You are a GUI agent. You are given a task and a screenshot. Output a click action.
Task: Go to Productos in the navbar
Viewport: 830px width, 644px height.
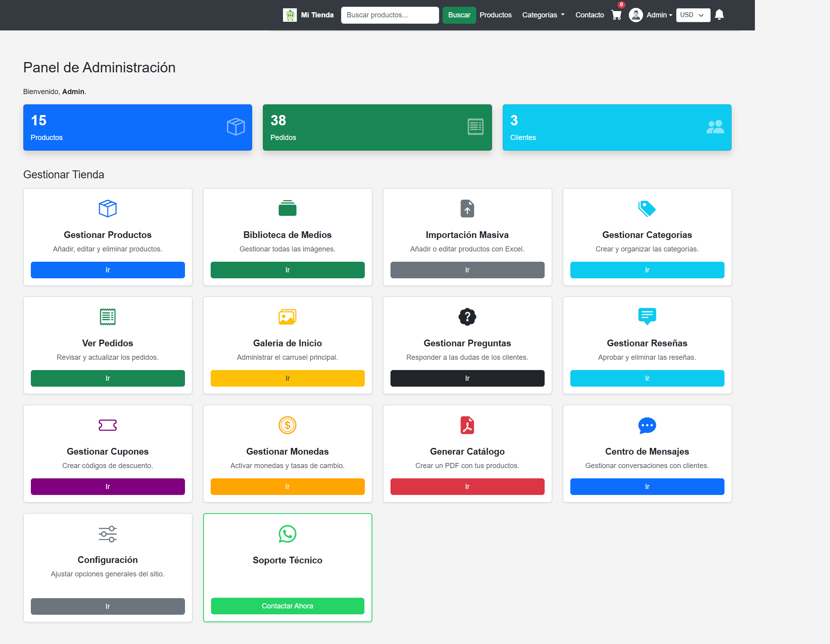point(495,15)
